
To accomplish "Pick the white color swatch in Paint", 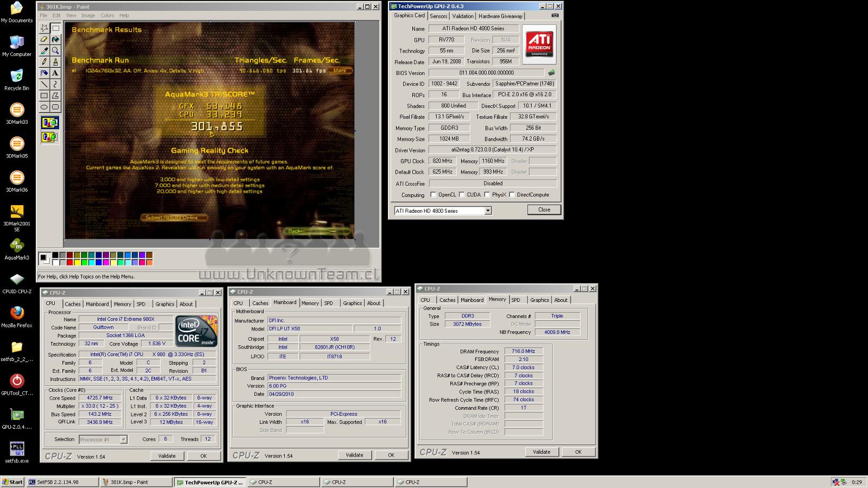I will [55, 262].
